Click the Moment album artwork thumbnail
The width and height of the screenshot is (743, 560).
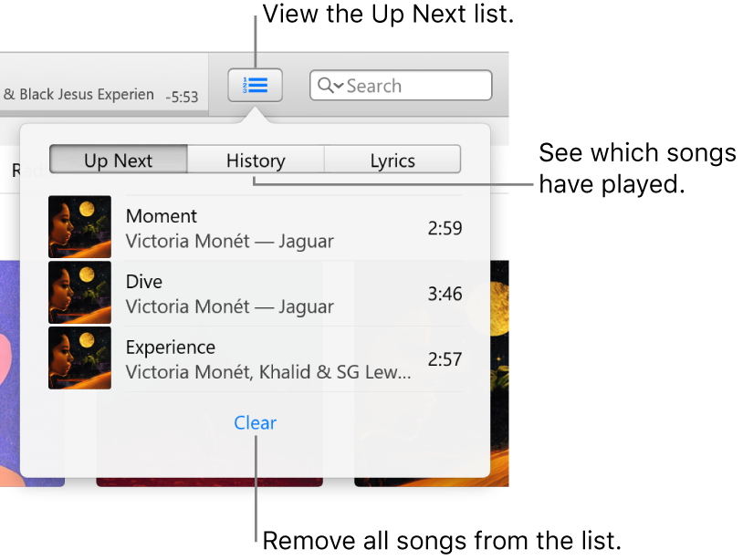79,226
